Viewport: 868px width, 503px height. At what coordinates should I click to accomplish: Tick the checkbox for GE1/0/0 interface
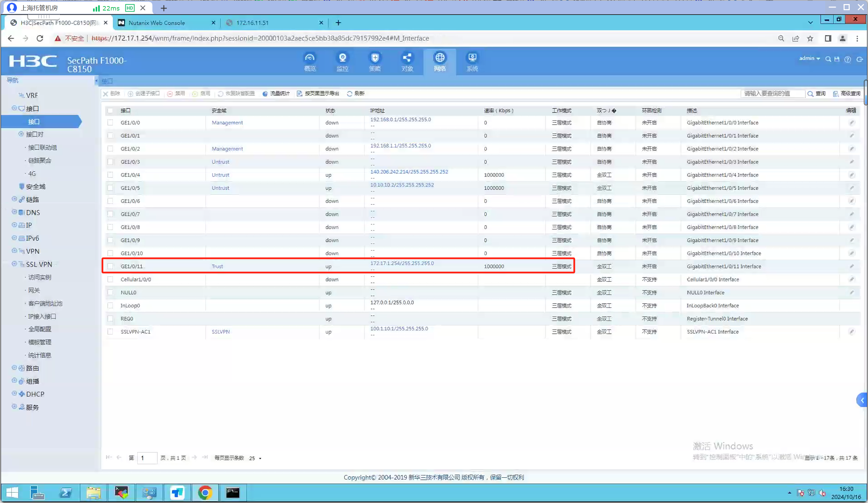[110, 123]
